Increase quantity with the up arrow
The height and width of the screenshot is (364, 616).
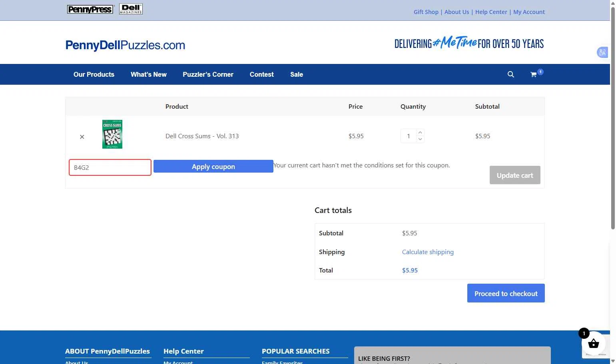click(x=420, y=132)
